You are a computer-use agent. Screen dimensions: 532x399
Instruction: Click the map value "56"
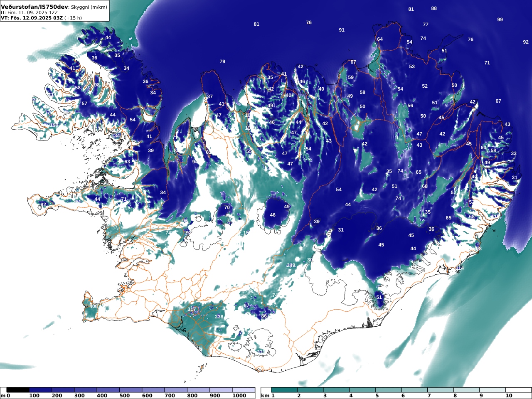click(410, 106)
